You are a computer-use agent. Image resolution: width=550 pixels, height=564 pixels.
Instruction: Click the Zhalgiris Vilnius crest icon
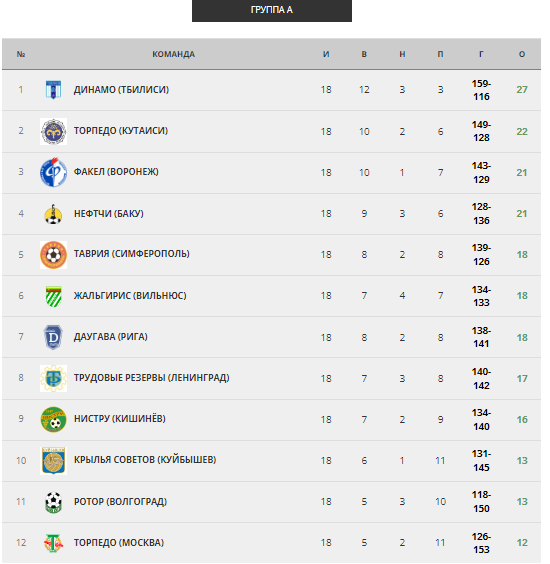click(53, 296)
